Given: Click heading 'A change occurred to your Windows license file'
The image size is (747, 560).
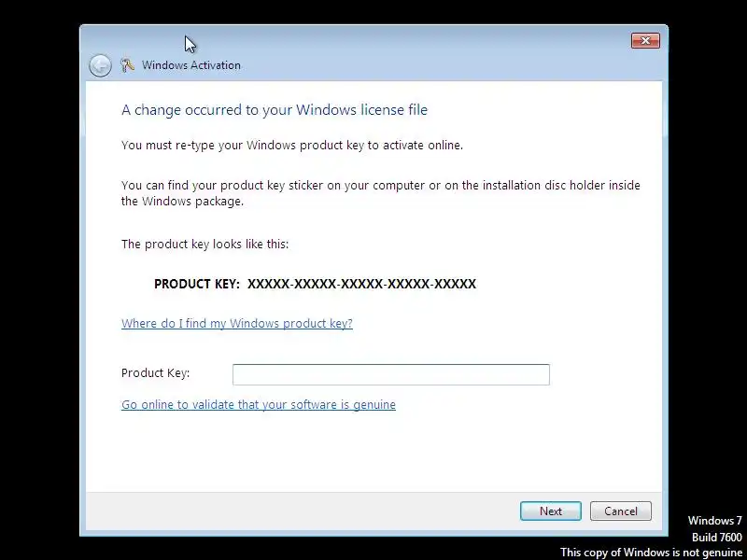Looking at the screenshot, I should coord(275,110).
